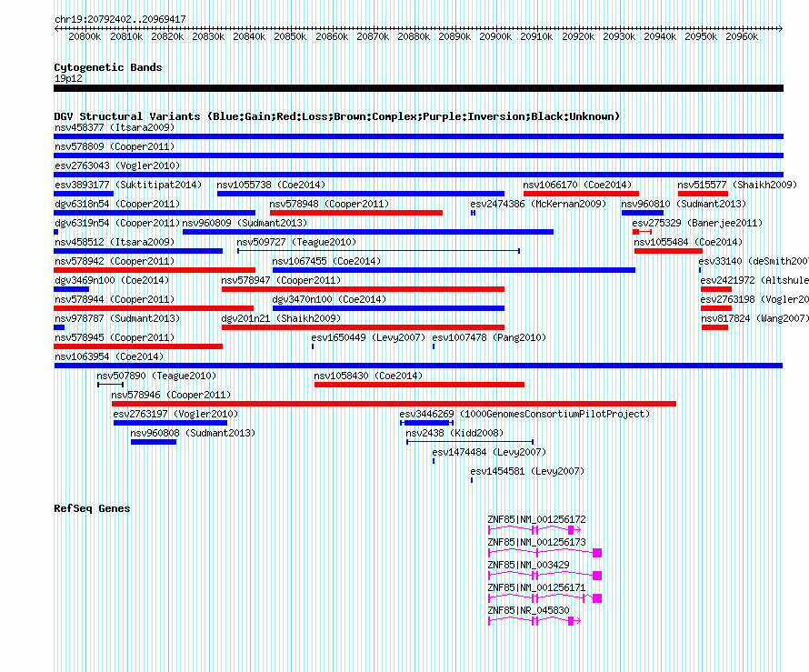Select the ZNF85|NM_001256171 transcript glyph
The height and width of the screenshot is (672, 809).
tap(544, 598)
